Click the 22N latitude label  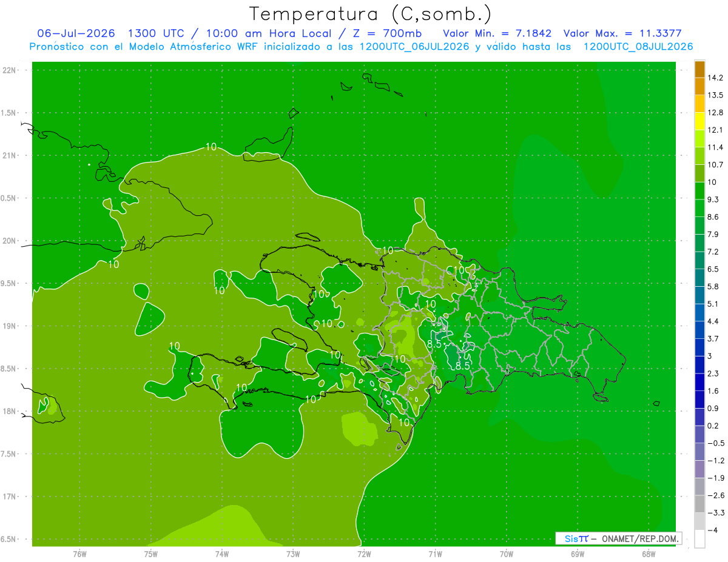pos(10,70)
